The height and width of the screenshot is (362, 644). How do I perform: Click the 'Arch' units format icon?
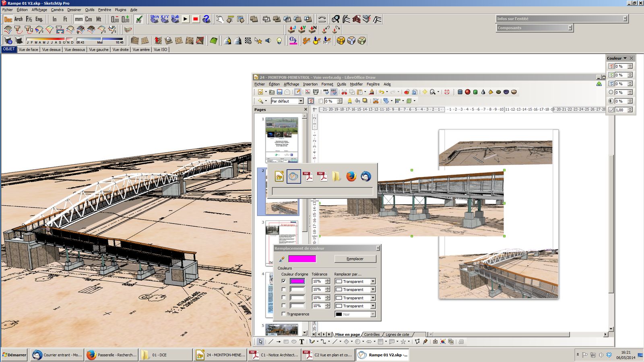tap(19, 19)
